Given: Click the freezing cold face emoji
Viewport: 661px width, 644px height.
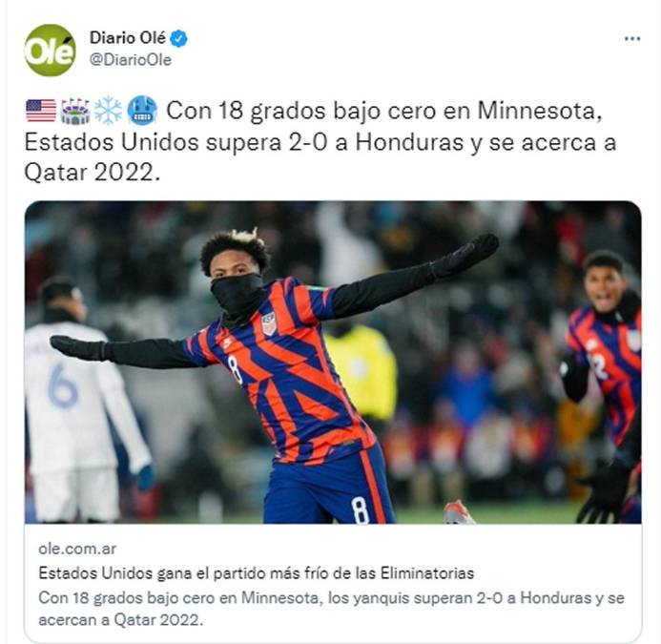Looking at the screenshot, I should pyautogui.click(x=142, y=111).
